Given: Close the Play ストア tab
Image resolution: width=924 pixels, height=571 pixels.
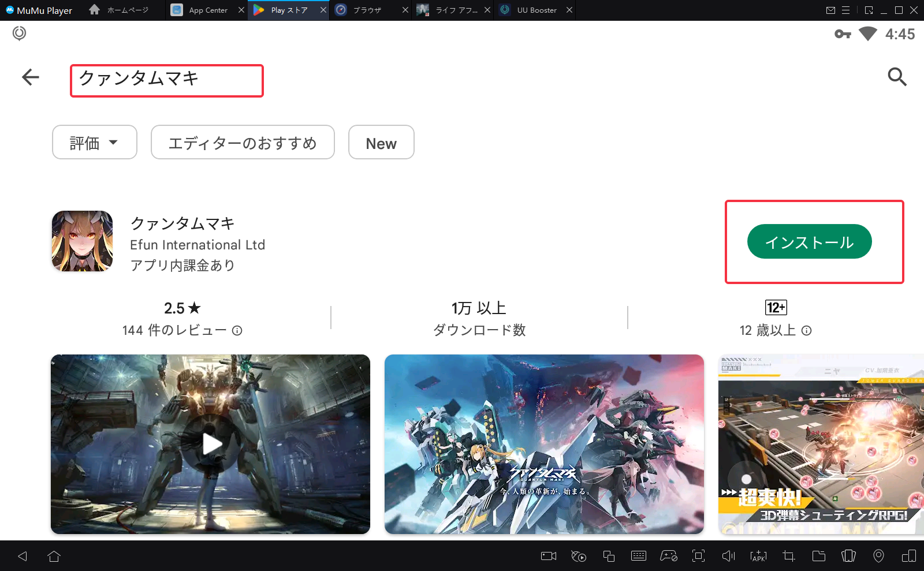Looking at the screenshot, I should click(x=323, y=10).
